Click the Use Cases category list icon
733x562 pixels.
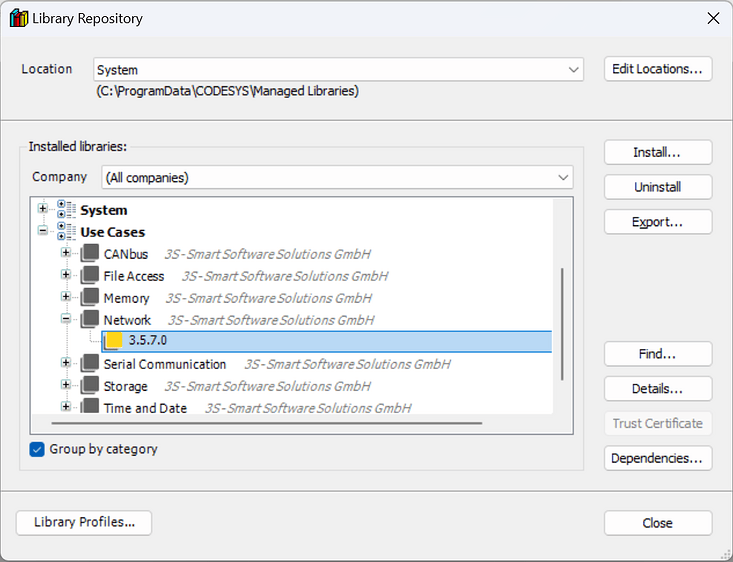(x=66, y=231)
